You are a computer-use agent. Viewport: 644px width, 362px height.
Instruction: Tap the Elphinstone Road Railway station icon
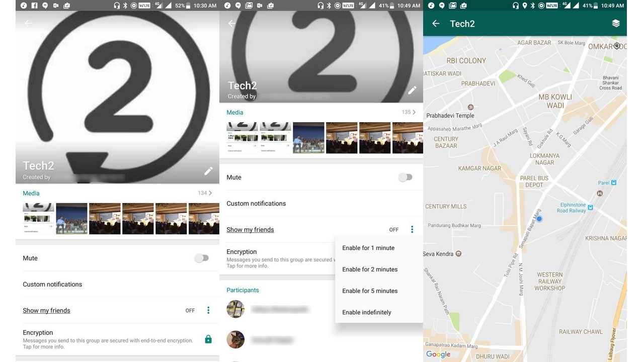coord(590,207)
